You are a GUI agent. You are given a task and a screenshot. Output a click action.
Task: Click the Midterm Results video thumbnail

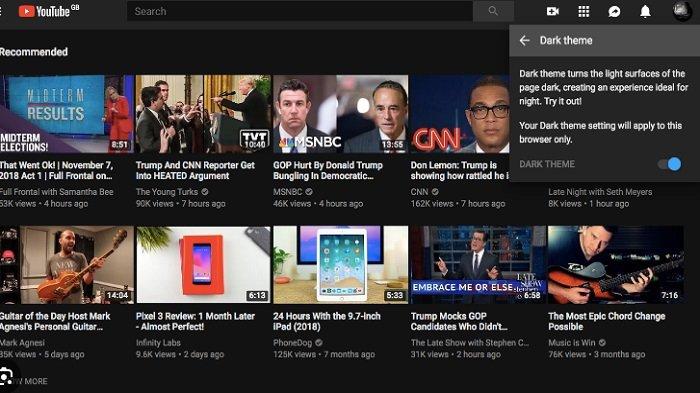point(66,114)
